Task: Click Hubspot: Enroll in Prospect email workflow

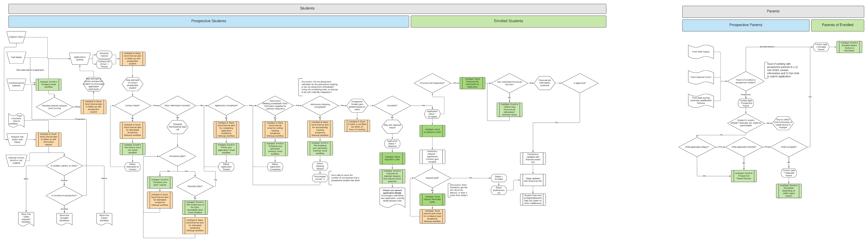Action: click(48, 84)
